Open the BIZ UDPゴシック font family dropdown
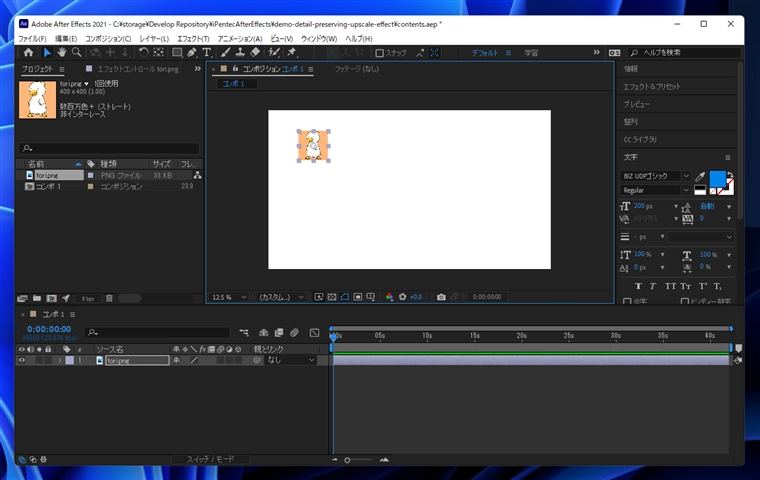The image size is (760, 480). point(655,176)
